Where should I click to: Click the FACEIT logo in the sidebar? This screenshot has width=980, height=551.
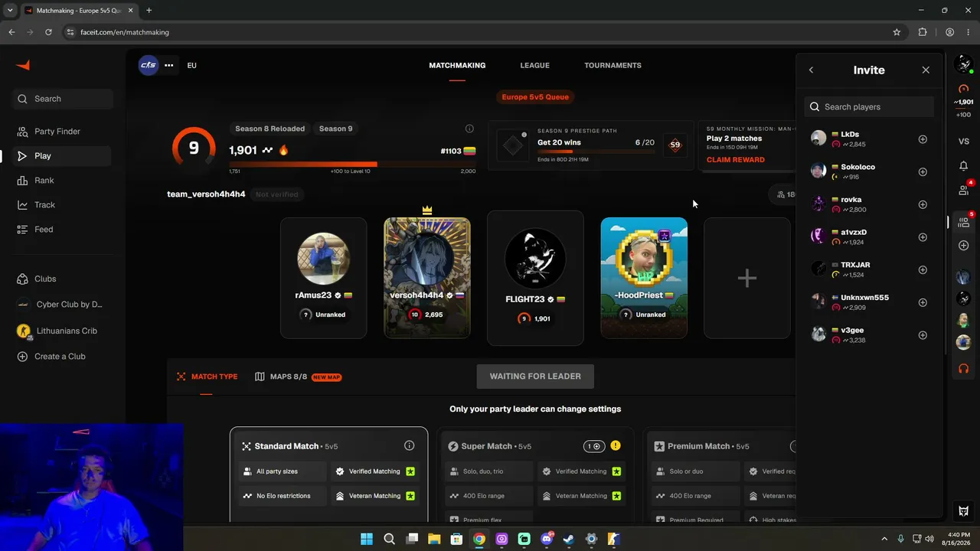tap(23, 65)
